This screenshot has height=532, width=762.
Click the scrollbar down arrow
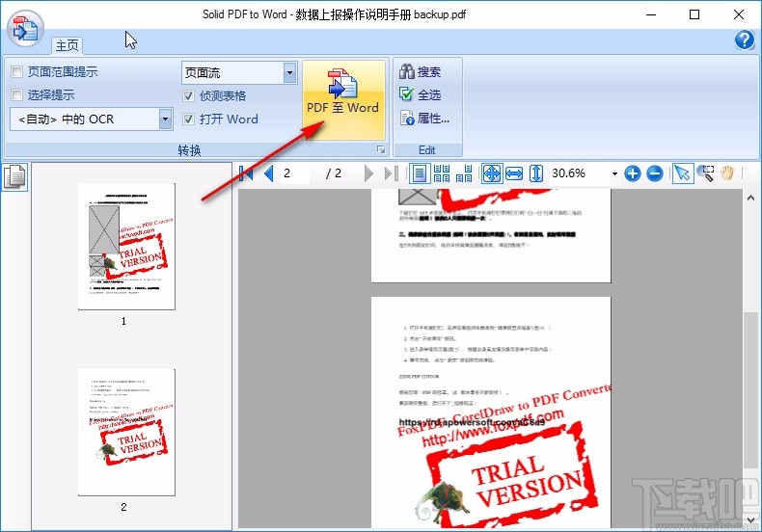750,519
